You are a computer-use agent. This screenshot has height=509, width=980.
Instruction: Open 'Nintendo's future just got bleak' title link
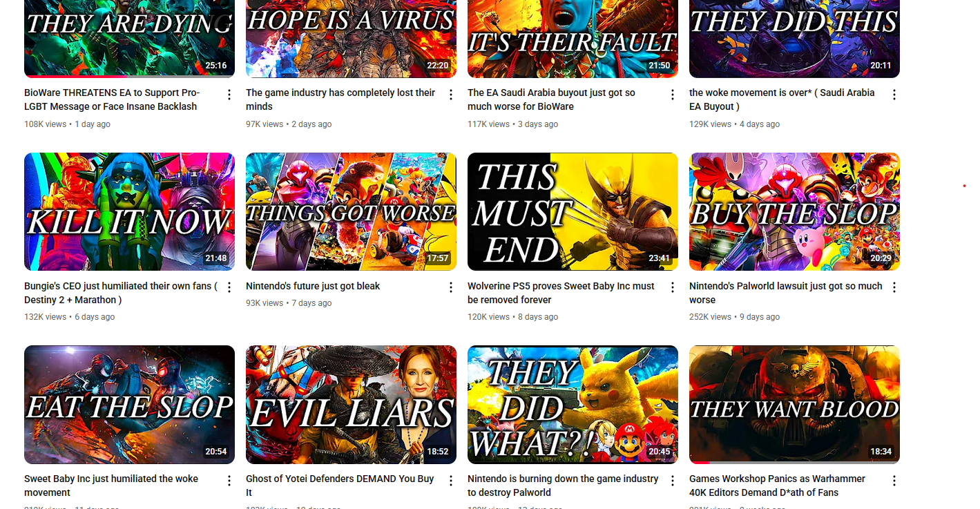pyautogui.click(x=313, y=286)
